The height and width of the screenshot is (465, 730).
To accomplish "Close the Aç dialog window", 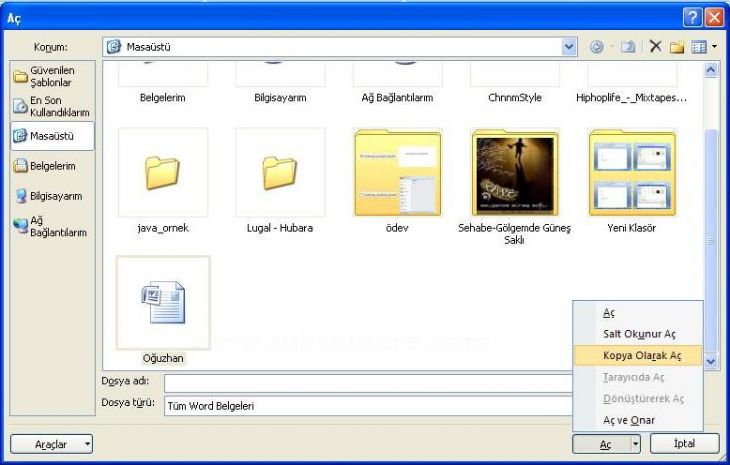I will pos(714,18).
